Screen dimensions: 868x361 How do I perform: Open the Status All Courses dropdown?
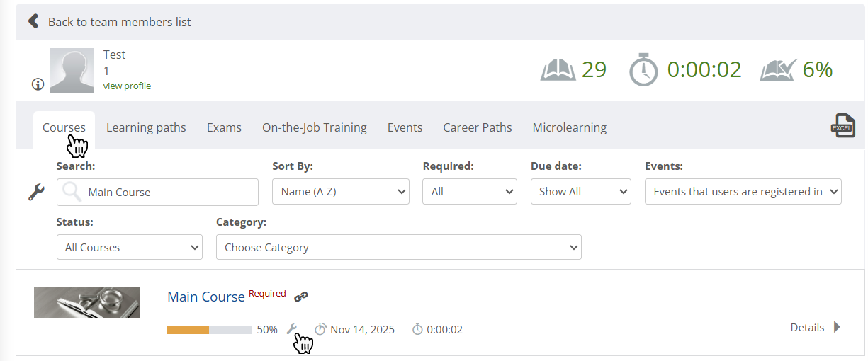129,248
